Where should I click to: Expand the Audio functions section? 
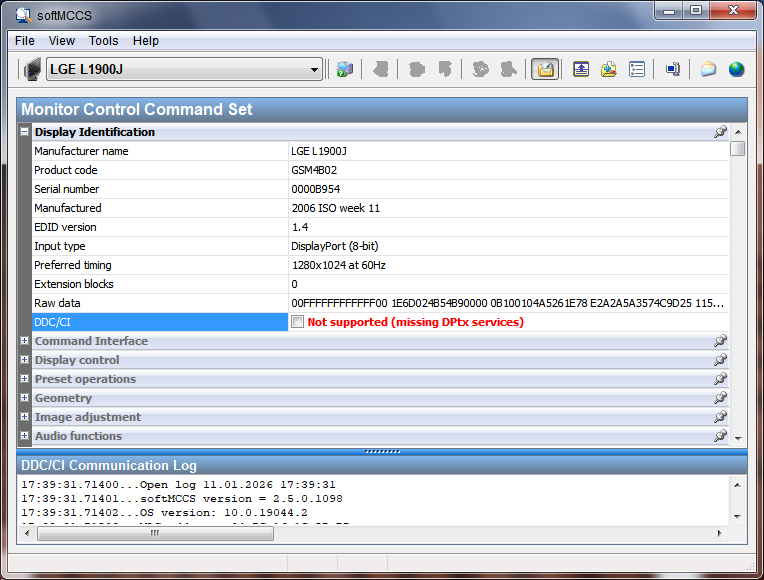24,436
